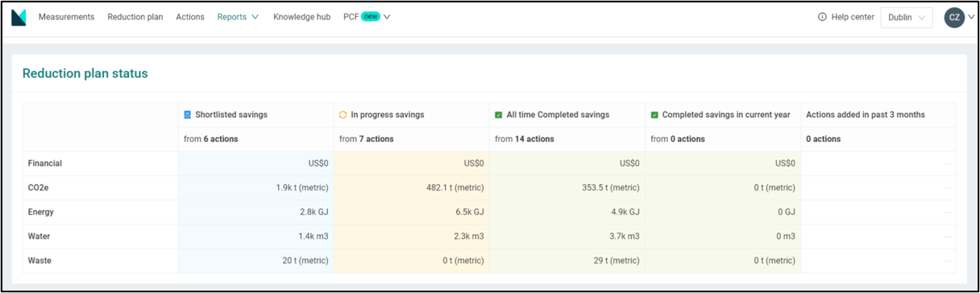Click 'from 7 actions' text
Image resolution: width=980 pixels, height=293 pixels.
[x=367, y=139]
